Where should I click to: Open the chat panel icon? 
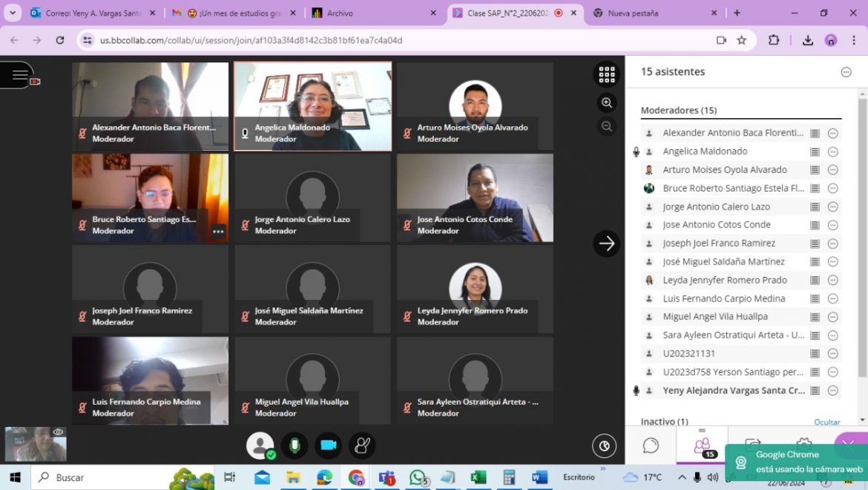point(651,445)
